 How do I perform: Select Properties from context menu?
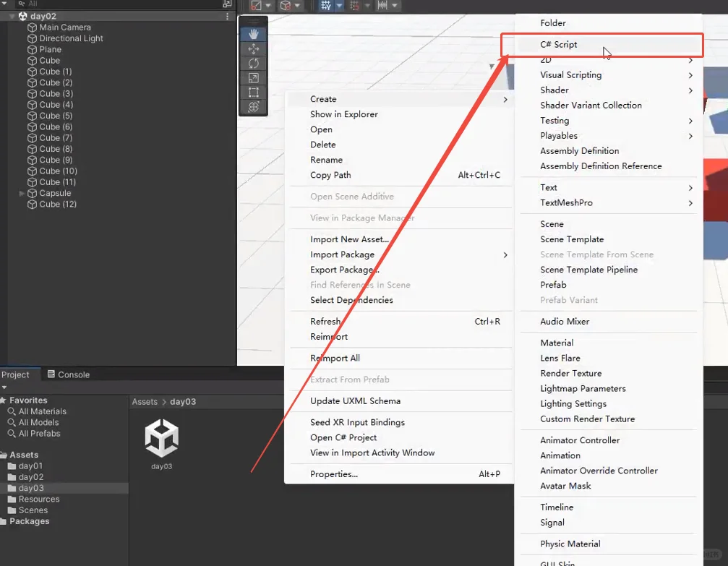399,474
